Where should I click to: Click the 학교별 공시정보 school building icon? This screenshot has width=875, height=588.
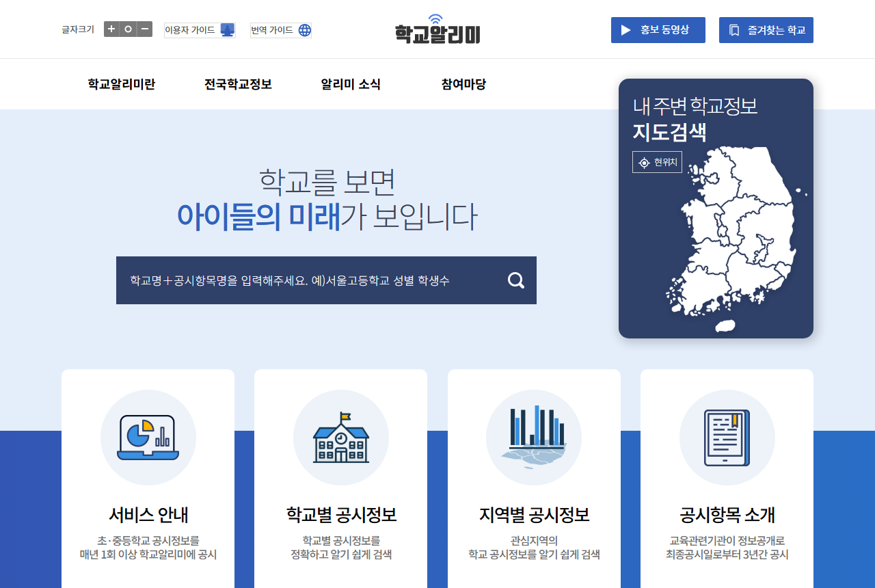[x=341, y=438]
